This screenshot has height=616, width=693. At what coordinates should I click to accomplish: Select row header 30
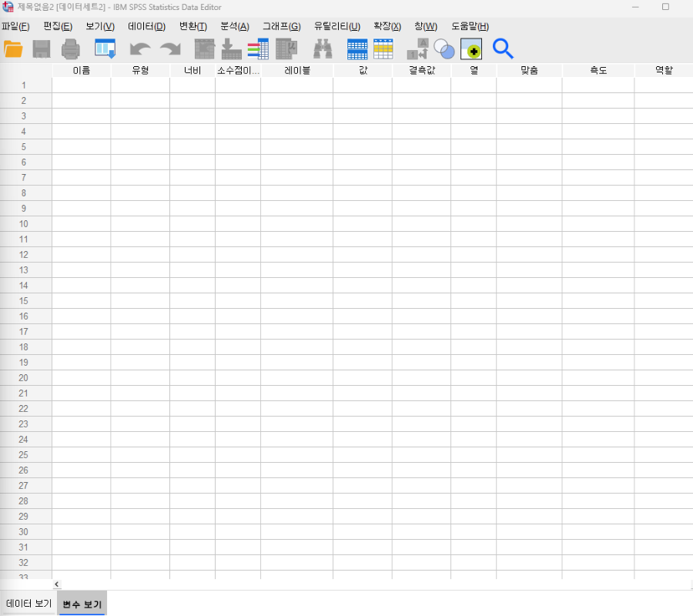coord(25,532)
